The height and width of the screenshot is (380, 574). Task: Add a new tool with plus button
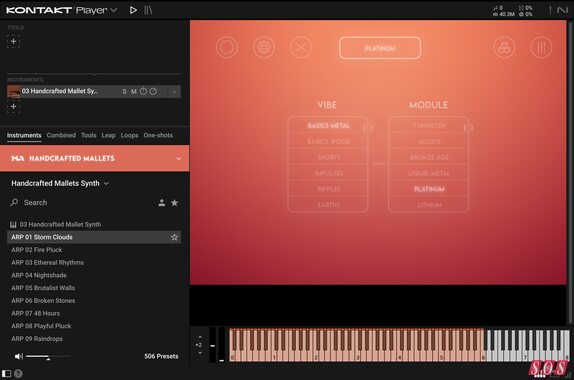click(x=14, y=41)
